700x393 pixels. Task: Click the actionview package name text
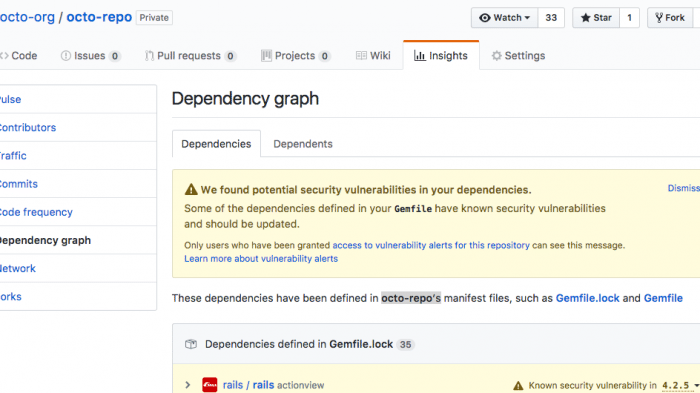pos(300,385)
